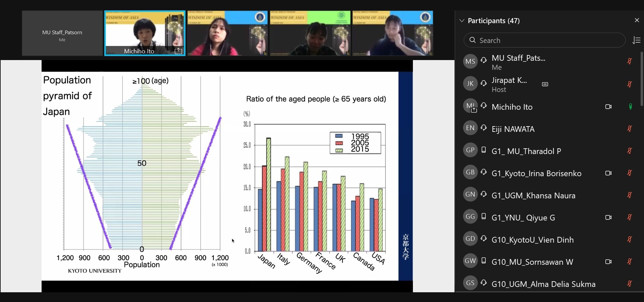
Task: Click share icon on Michiho Ito's video tile
Action: tap(178, 51)
